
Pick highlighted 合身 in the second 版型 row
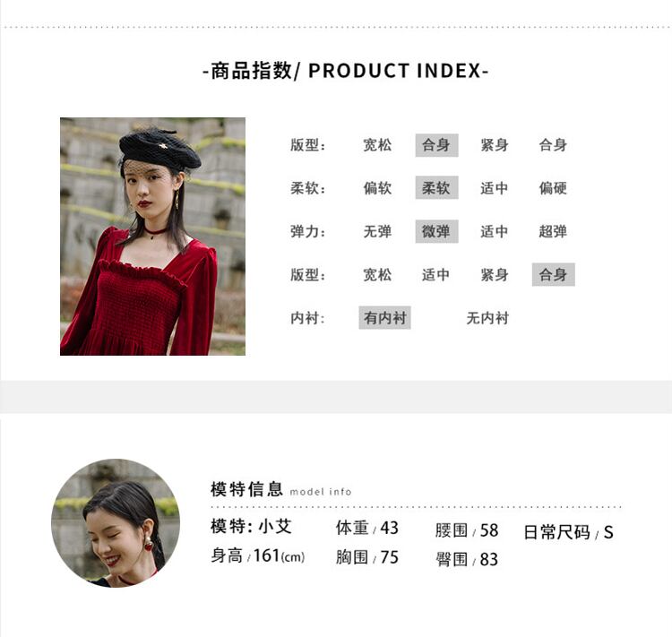(554, 274)
